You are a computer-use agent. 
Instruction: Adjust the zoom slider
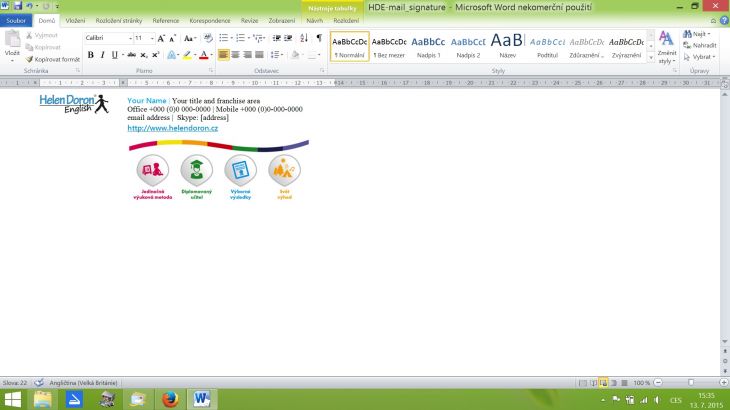click(x=691, y=383)
